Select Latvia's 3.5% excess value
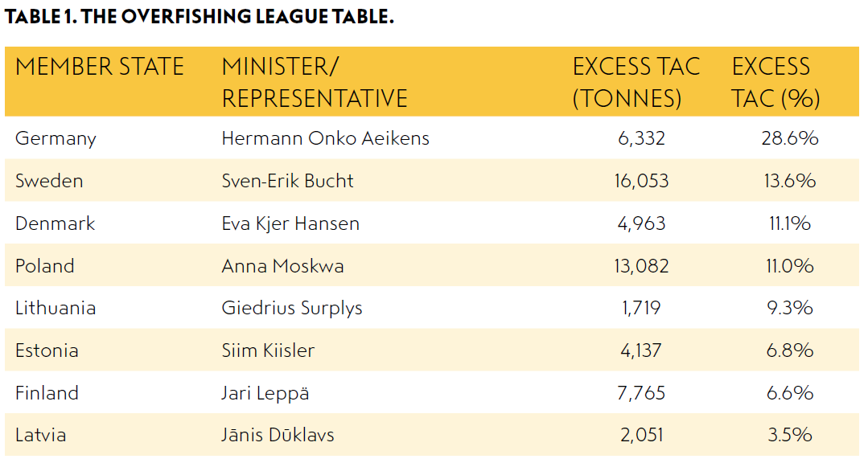The width and height of the screenshot is (868, 463). (x=789, y=436)
